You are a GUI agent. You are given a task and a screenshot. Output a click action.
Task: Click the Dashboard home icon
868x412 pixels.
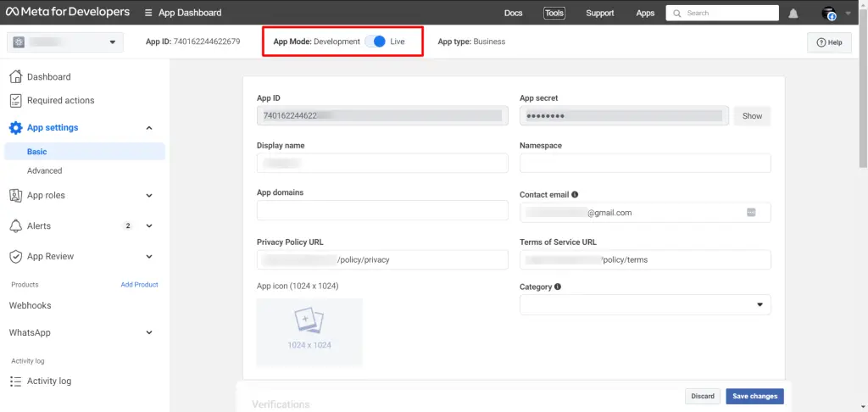[x=16, y=76]
